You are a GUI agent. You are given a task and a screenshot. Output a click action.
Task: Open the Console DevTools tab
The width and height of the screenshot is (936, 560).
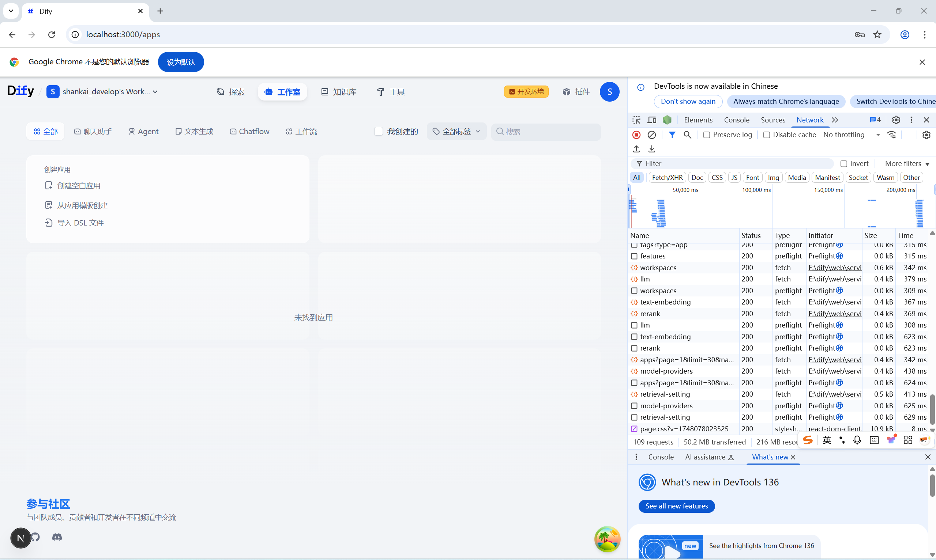(736, 120)
